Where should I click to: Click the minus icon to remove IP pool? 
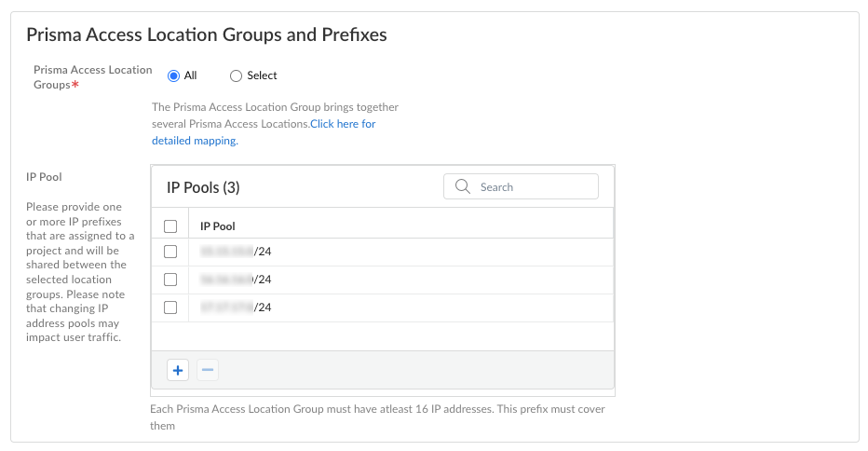[208, 370]
